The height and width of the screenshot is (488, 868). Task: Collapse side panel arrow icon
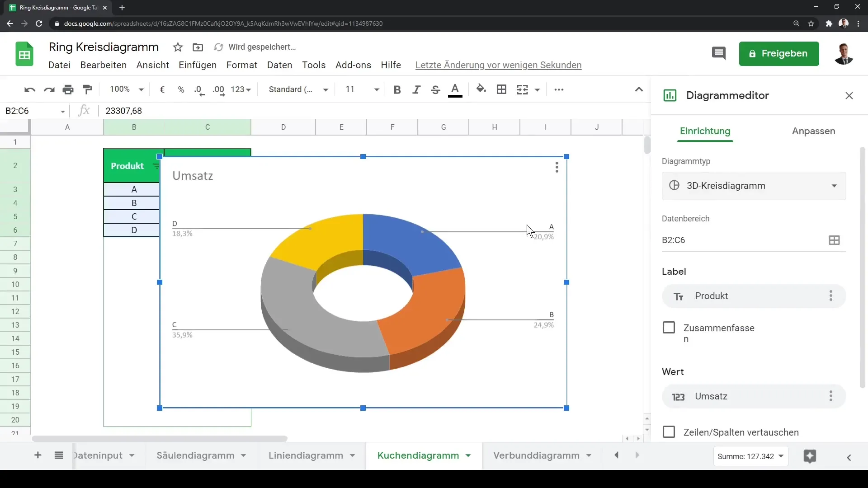(x=849, y=458)
